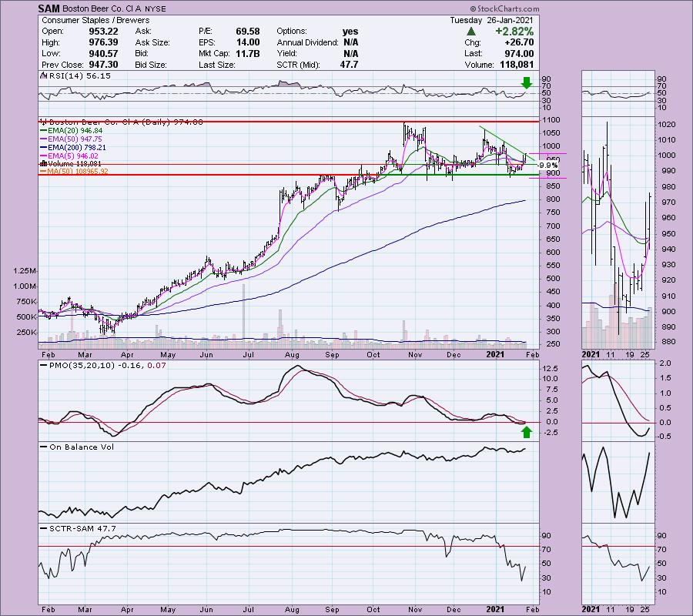This screenshot has width=693, height=616.
Task: Click the Last value 974.00
Action: pyautogui.click(x=519, y=53)
